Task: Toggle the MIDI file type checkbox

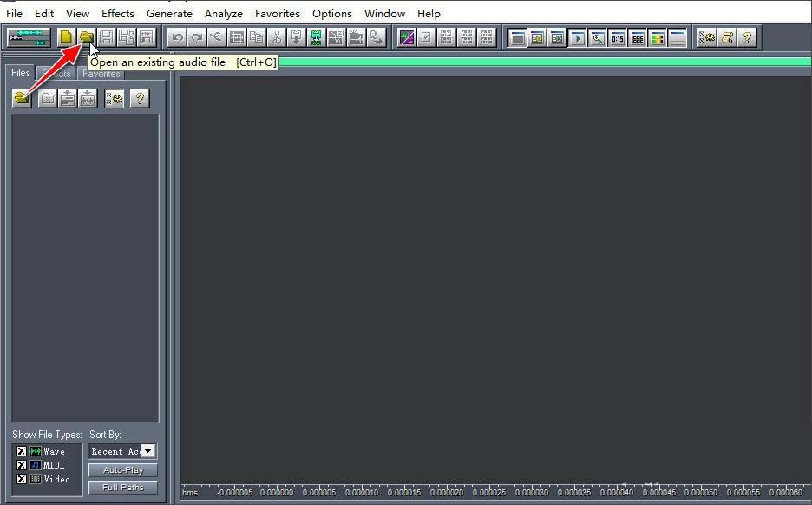Action: point(22,465)
